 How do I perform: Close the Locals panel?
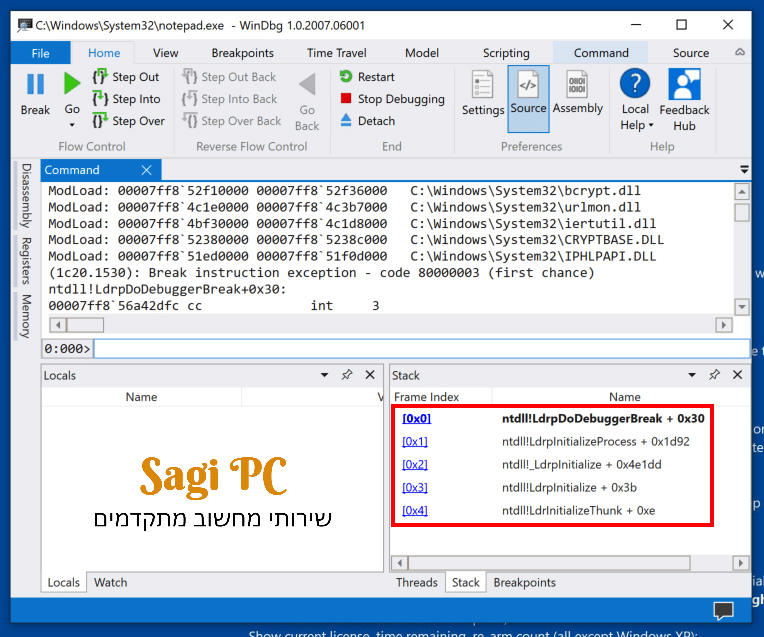[370, 375]
